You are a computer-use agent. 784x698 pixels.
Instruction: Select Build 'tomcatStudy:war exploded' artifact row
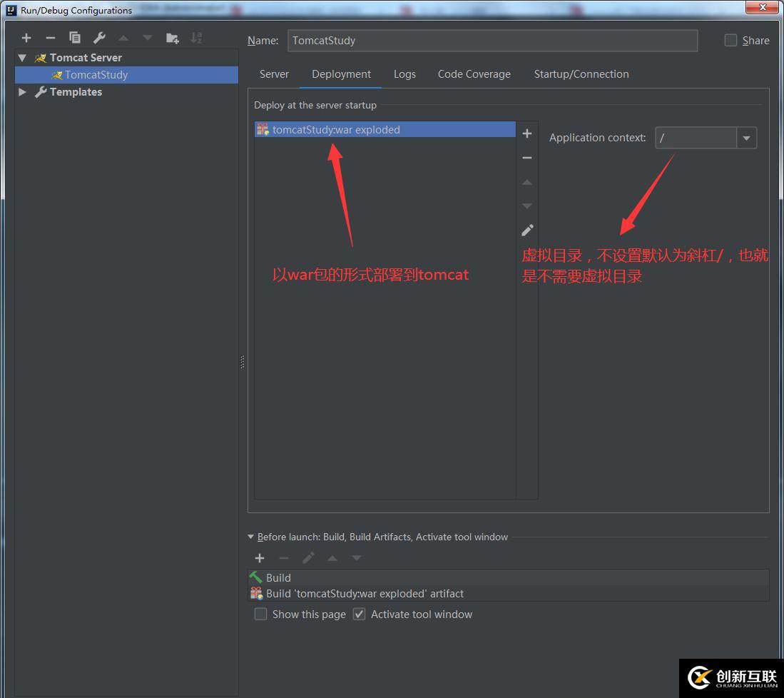coord(509,593)
